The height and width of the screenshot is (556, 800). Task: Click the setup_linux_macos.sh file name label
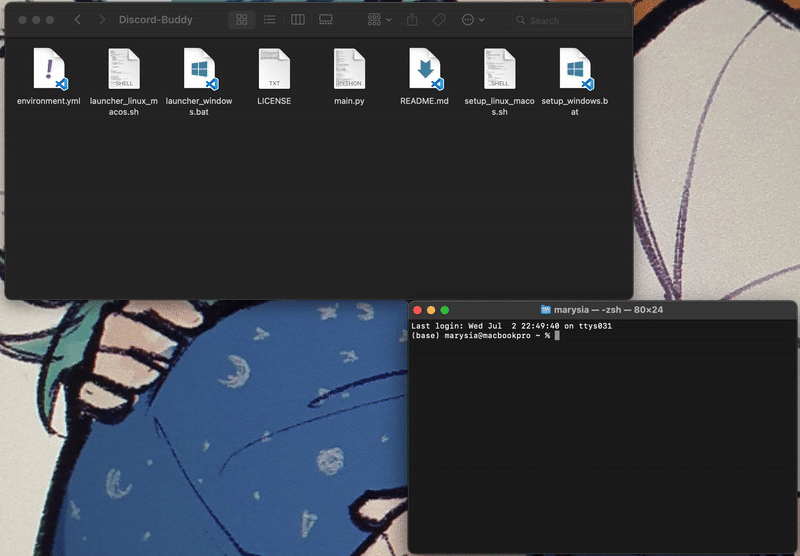[x=499, y=106]
